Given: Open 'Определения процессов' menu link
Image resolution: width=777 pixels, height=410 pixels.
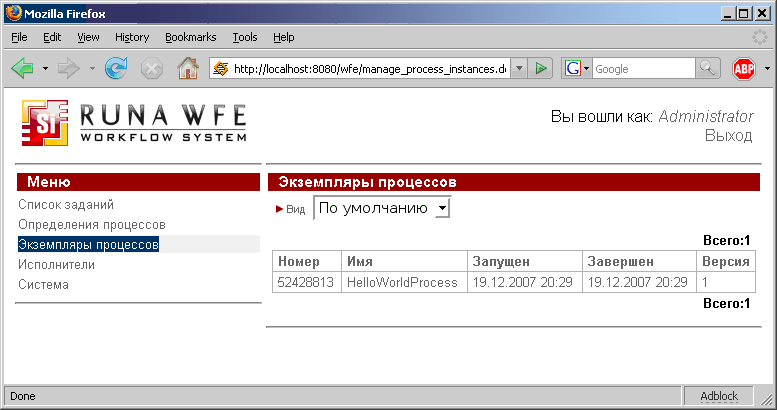Looking at the screenshot, I should 92,225.
